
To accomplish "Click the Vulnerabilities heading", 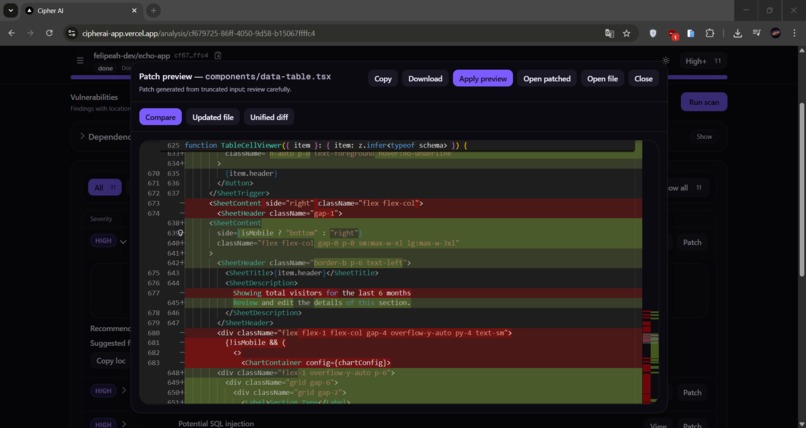I will click(94, 97).
